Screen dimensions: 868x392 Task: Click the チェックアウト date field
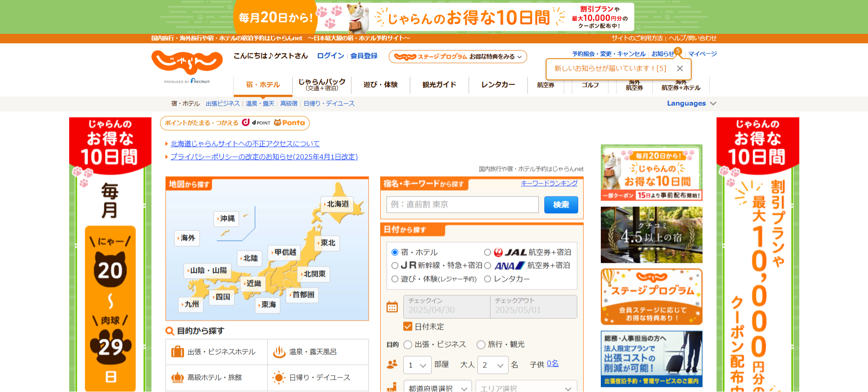point(534,307)
